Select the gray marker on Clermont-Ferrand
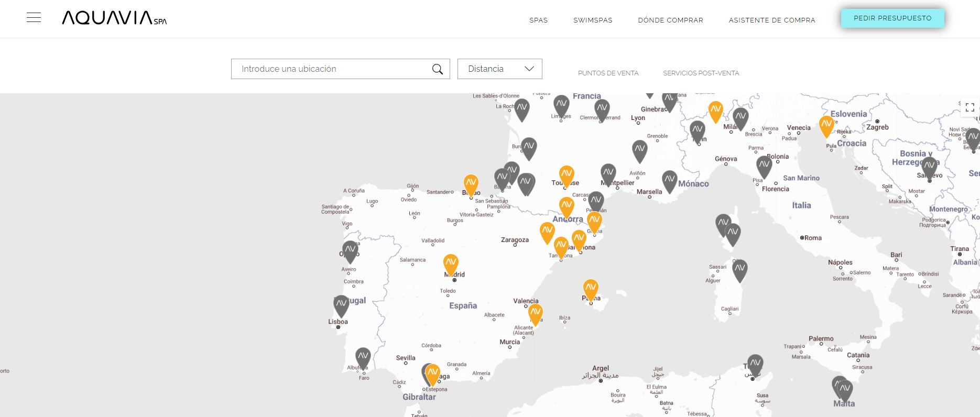The image size is (980, 417). (602, 110)
